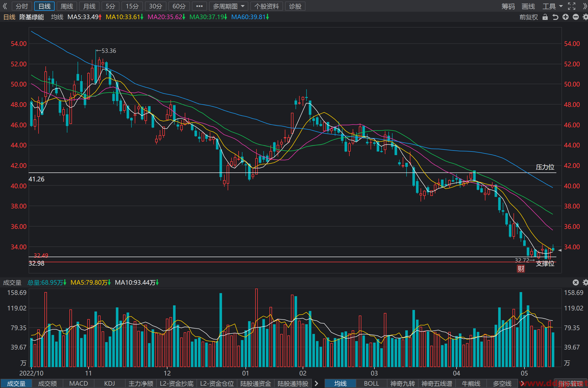Click the unlock padlock icon
Image resolution: width=588 pixels, height=388 pixels.
pyautogui.click(x=545, y=17)
